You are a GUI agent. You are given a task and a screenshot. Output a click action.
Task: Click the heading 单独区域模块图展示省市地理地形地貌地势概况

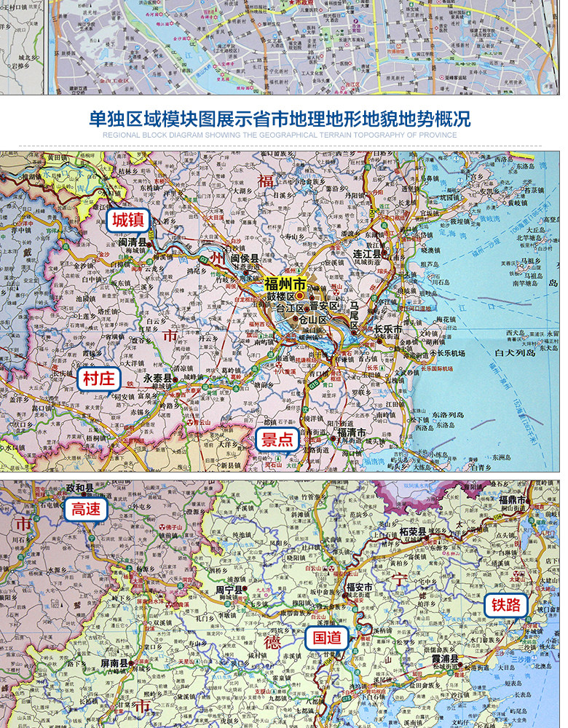pyautogui.click(x=280, y=119)
